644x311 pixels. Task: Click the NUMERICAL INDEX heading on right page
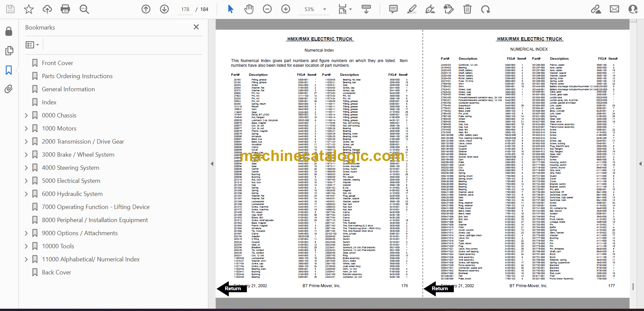tap(529, 49)
